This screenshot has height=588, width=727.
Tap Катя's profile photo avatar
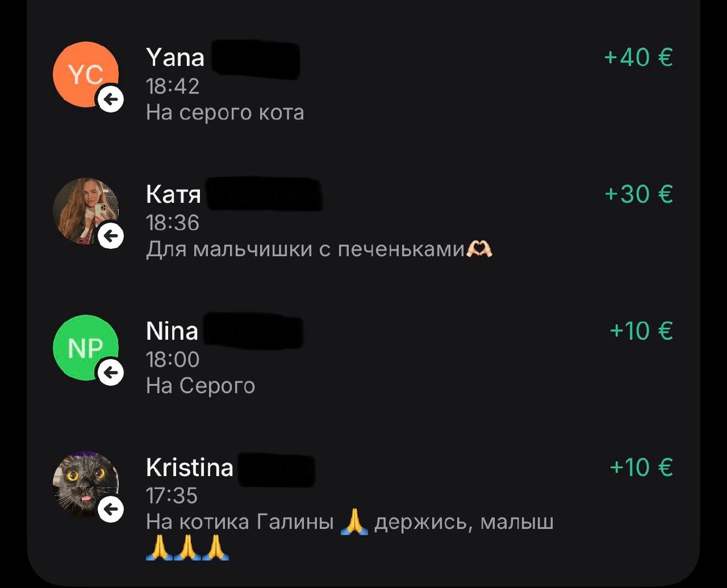pos(86,211)
